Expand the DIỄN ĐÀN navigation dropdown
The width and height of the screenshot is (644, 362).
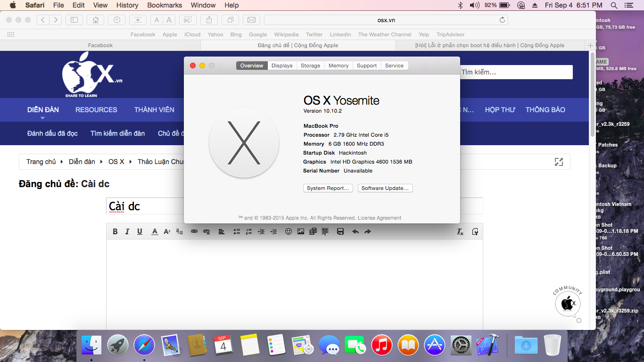coord(43,110)
